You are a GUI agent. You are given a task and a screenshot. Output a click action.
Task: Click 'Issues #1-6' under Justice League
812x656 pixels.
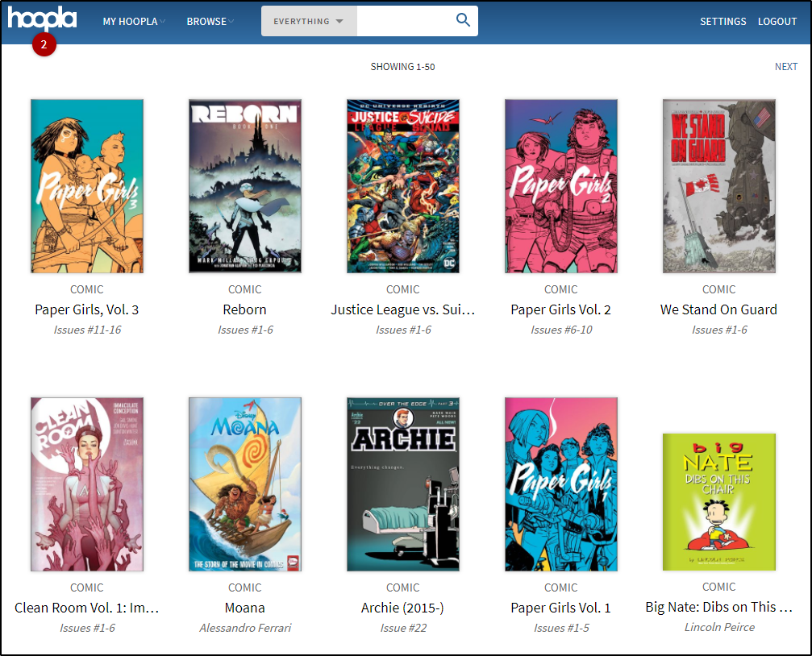403,330
